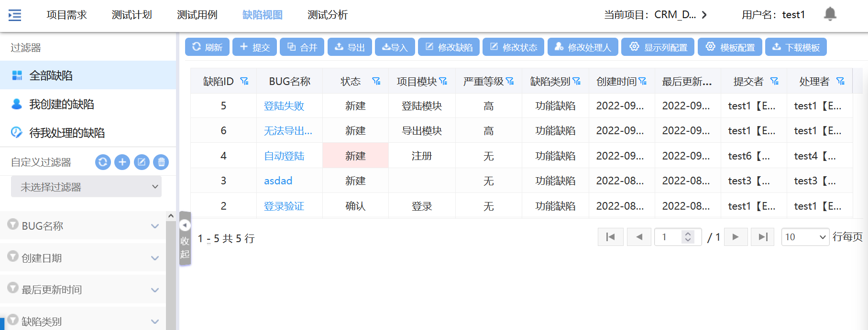This screenshot has width=868, height=330.
Task: Open the 登陆失败 bug link
Action: [284, 106]
